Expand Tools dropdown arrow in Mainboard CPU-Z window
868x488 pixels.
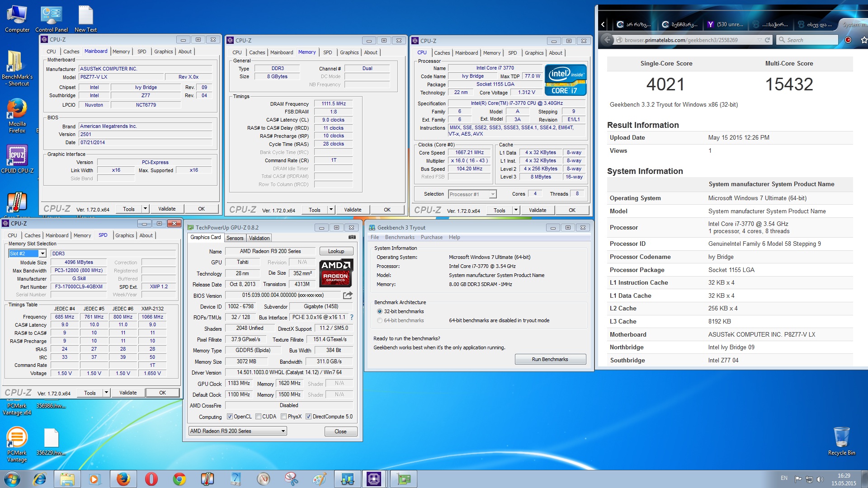145,209
